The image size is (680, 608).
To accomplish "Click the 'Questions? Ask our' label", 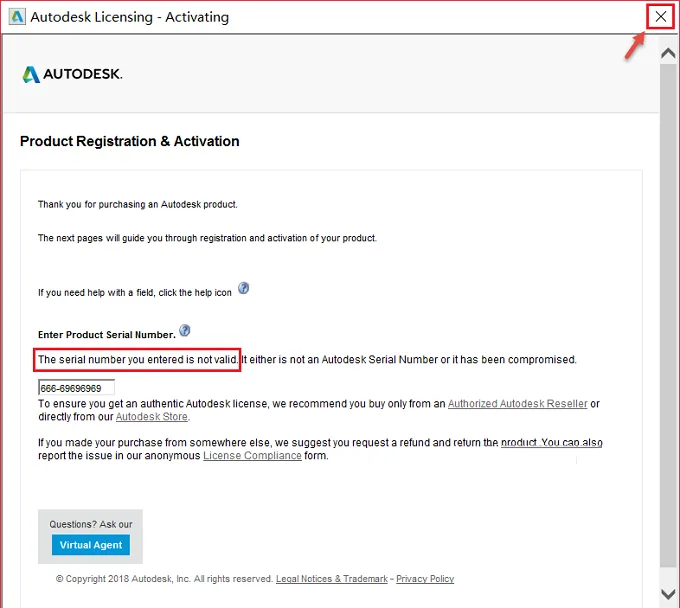I will pyautogui.click(x=91, y=524).
